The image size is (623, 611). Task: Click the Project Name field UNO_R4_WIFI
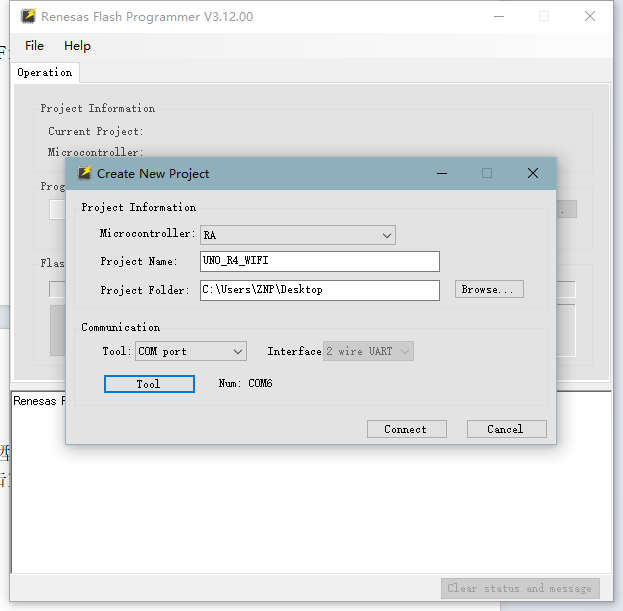320,261
